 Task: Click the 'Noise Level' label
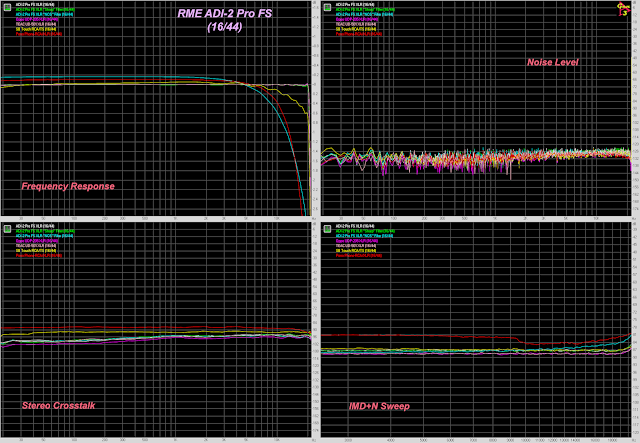pyautogui.click(x=552, y=62)
